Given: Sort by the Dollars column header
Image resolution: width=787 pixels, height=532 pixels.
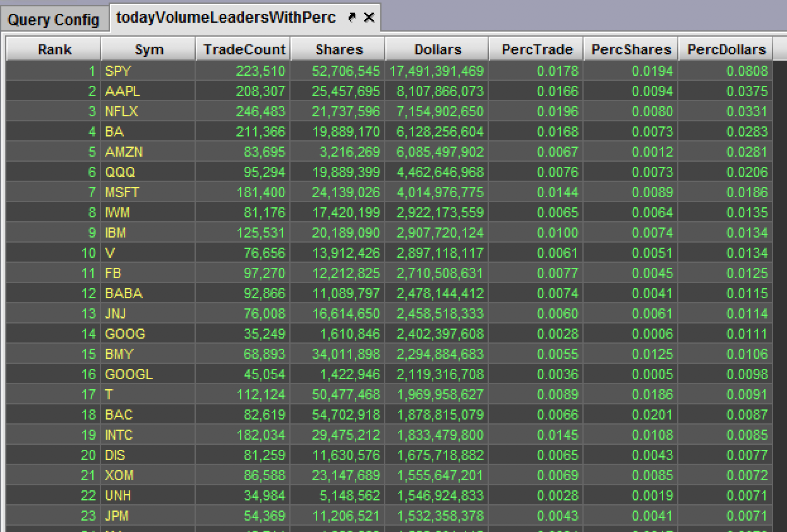Looking at the screenshot, I should (x=437, y=49).
